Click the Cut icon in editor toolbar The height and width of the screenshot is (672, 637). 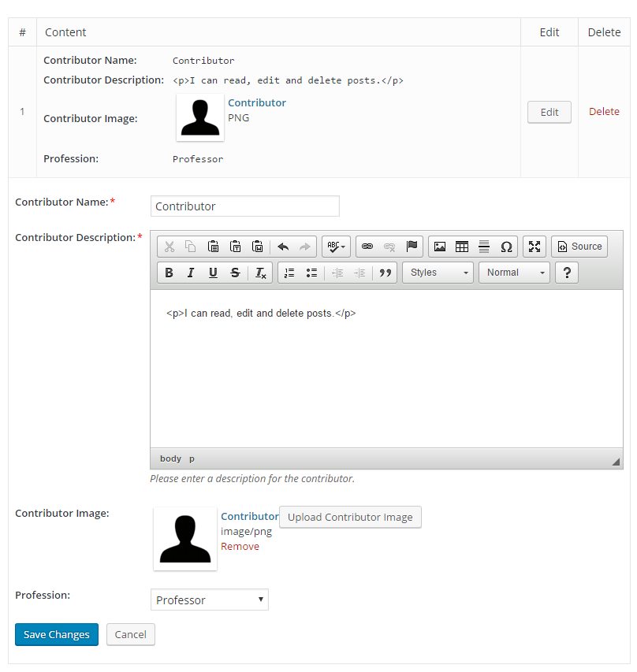[x=169, y=247]
